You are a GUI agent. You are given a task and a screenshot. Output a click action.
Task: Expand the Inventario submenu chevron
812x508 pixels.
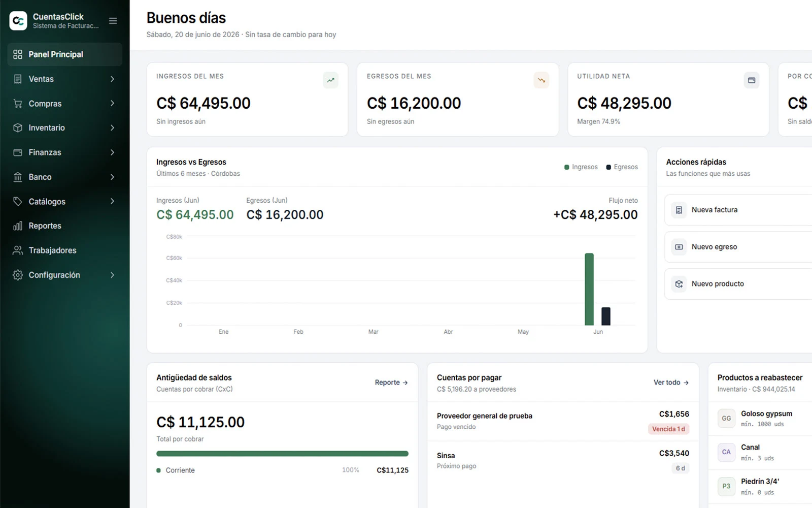tap(112, 128)
